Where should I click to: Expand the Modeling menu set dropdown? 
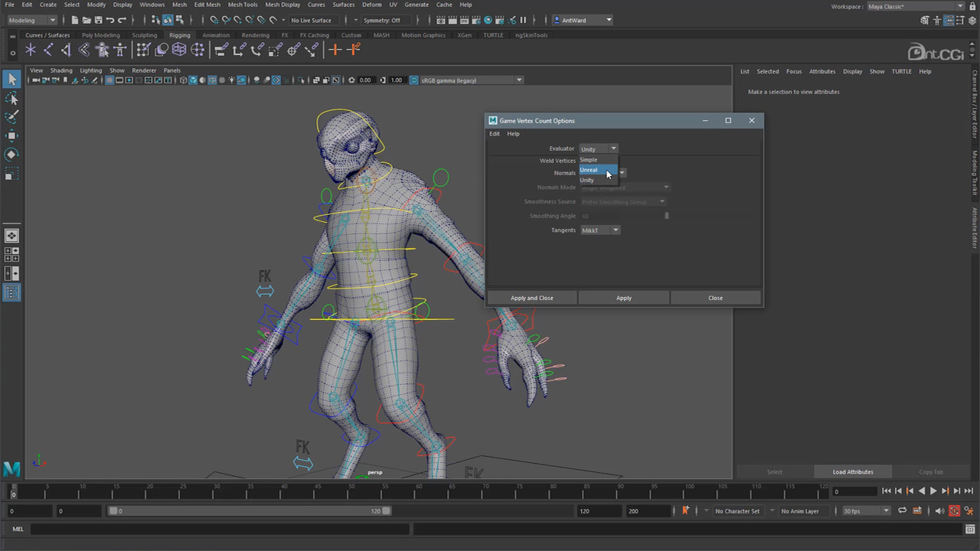(x=31, y=20)
